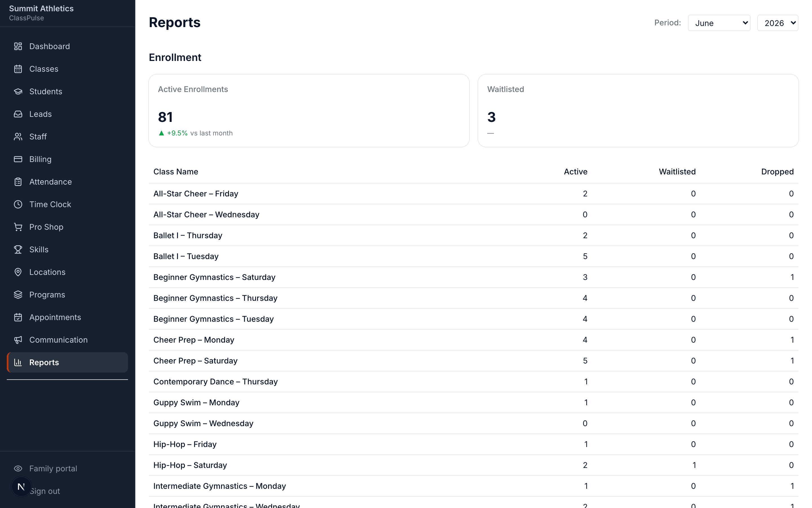Click Beginner Gymnastics – Thursday class name
The width and height of the screenshot is (812, 508).
coord(215,298)
